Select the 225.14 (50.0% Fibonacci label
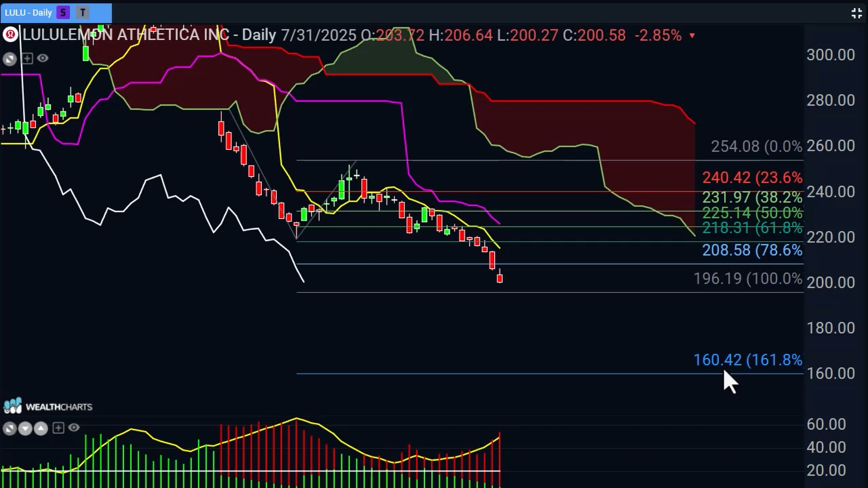The height and width of the screenshot is (488, 868). pos(752,212)
